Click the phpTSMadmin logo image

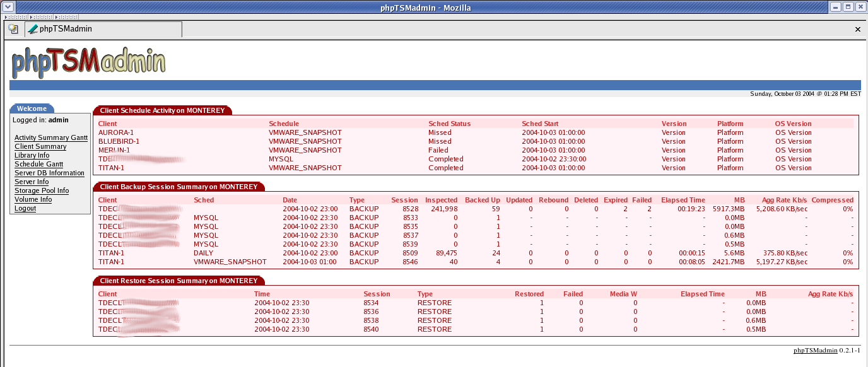click(89, 62)
